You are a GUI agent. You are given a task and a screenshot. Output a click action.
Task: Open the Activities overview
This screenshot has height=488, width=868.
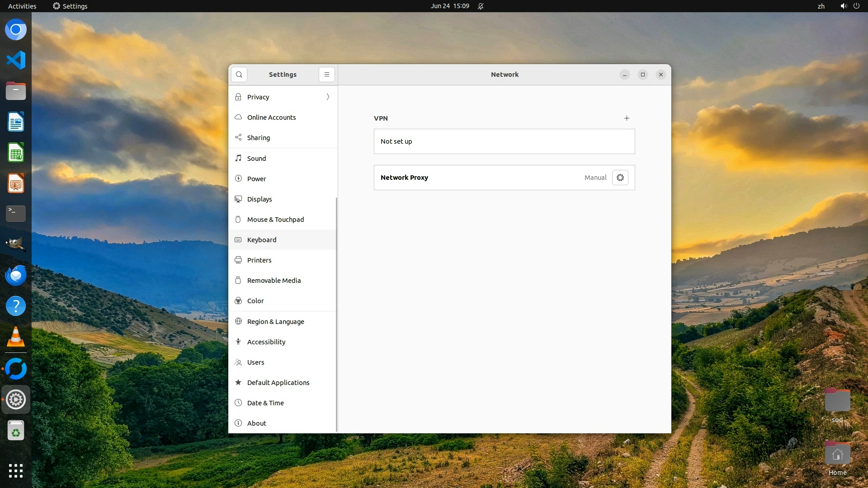pos(22,6)
